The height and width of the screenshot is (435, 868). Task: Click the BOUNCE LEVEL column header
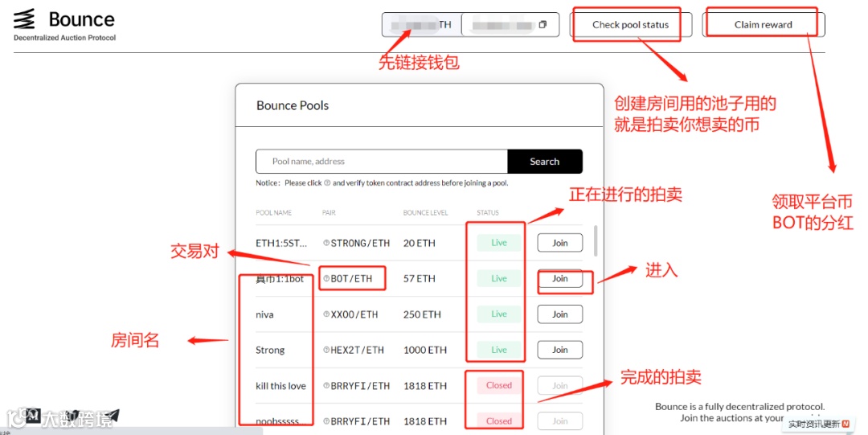(x=426, y=213)
